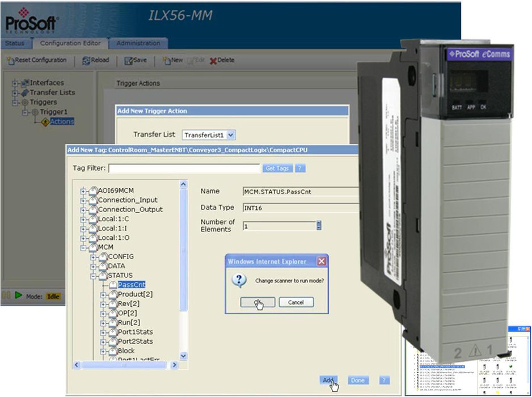Click Cancel in the Internet Explorer dialog
Screen dimensions: 532x397
click(x=295, y=302)
